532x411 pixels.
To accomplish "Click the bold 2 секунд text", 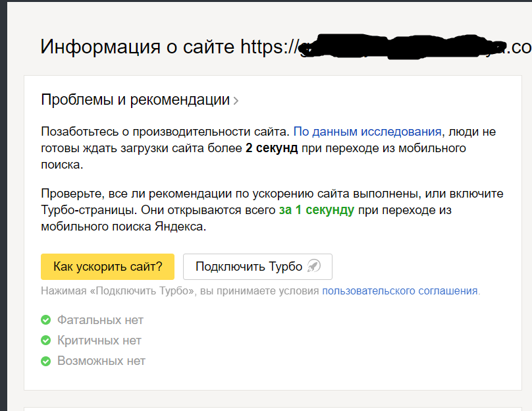I will (x=271, y=148).
